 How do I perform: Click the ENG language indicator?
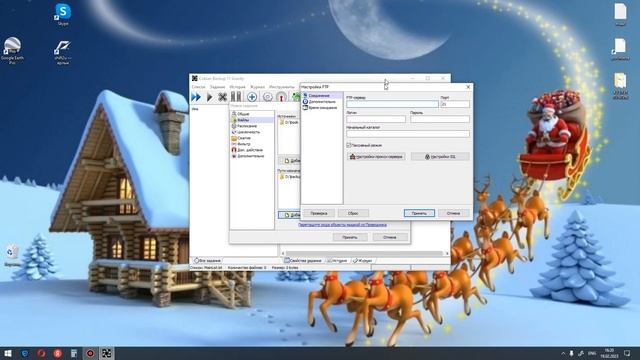592,353
